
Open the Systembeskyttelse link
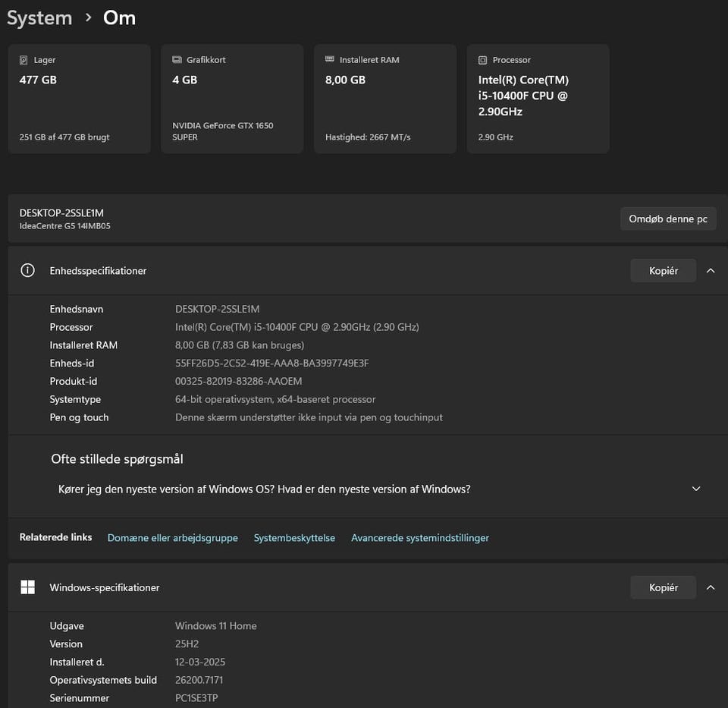tap(294, 537)
